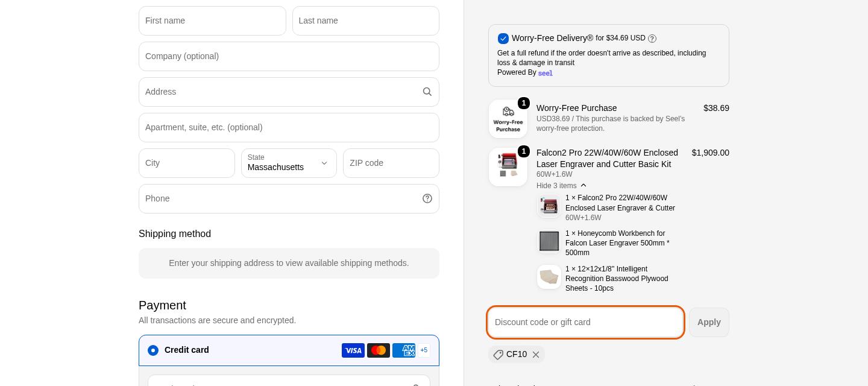Image resolution: width=868 pixels, height=386 pixels.
Task: Focus the Last name field
Action: coord(366,21)
